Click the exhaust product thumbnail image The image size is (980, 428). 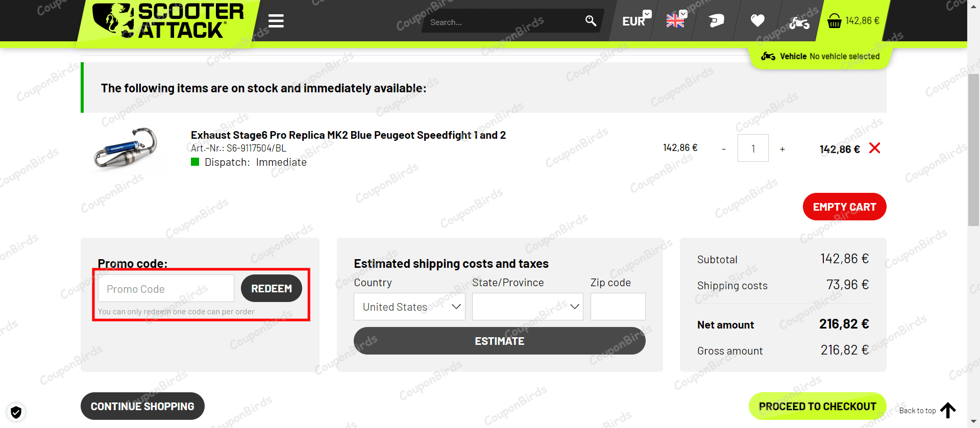[x=126, y=148]
